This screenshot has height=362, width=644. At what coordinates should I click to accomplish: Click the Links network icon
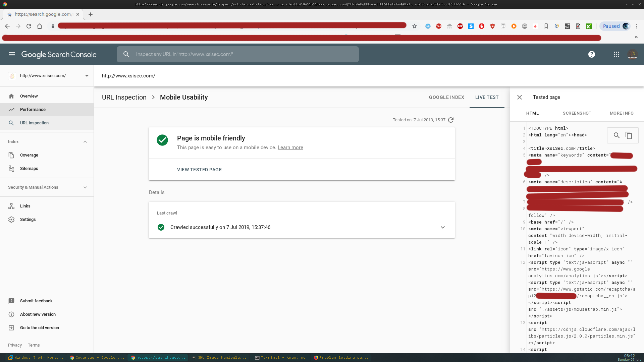(x=11, y=206)
